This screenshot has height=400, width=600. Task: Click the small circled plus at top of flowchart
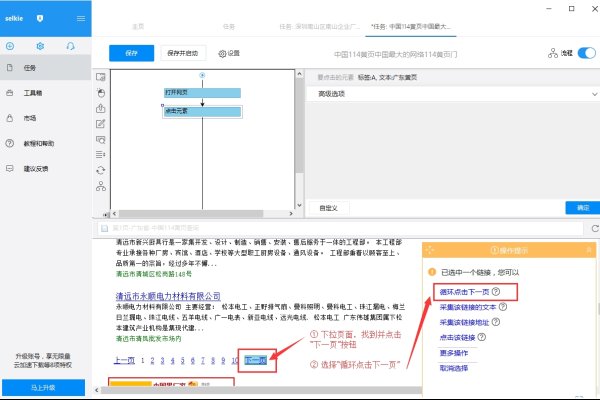202,75
